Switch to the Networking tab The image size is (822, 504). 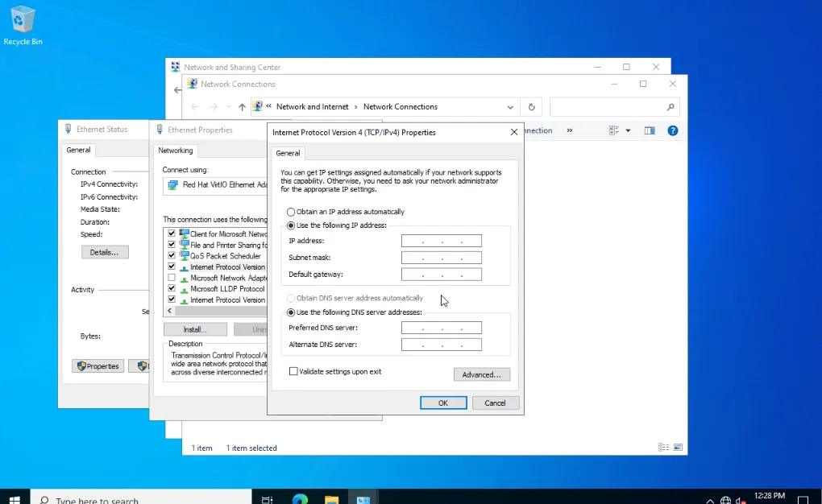(x=176, y=150)
